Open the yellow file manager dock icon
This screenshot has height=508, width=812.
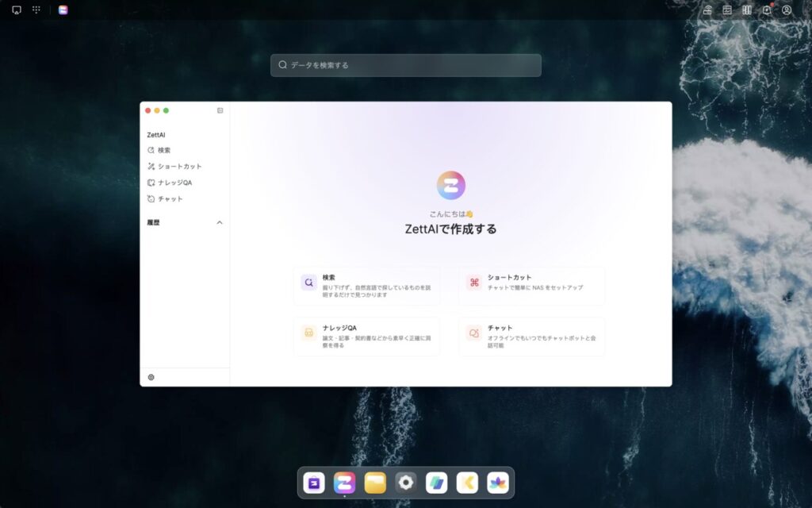375,483
